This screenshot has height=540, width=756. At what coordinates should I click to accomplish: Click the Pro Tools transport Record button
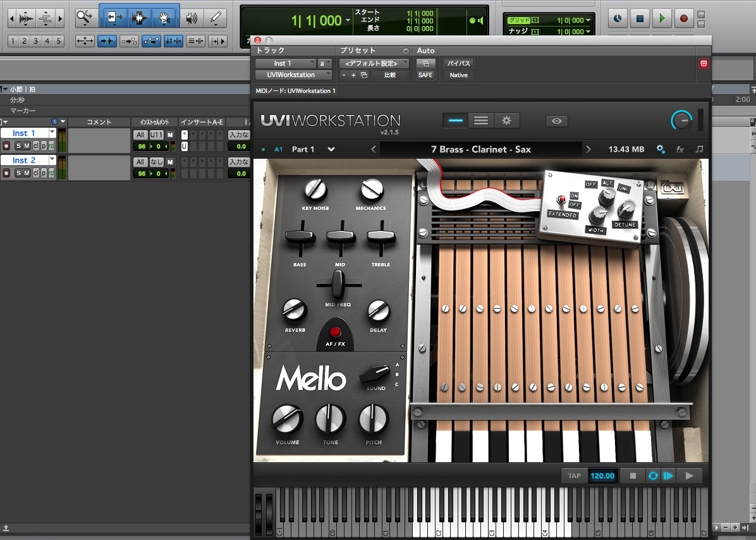(x=684, y=18)
